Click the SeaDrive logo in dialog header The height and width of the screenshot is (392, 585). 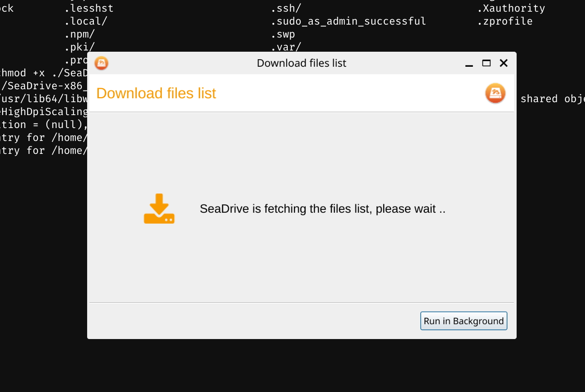pos(495,93)
